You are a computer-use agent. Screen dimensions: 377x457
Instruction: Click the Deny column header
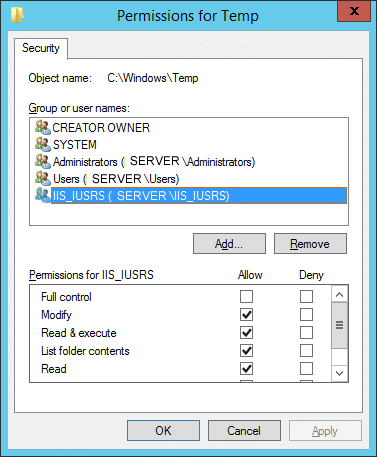pos(311,275)
